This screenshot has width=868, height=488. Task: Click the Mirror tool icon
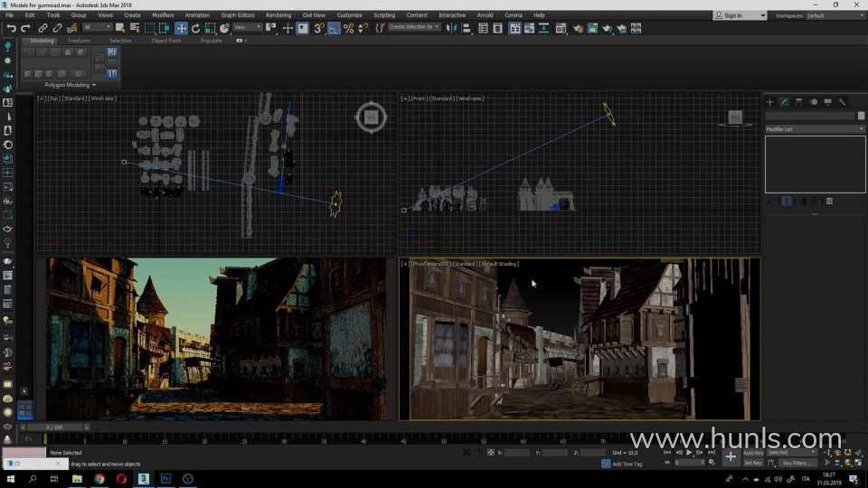[452, 28]
